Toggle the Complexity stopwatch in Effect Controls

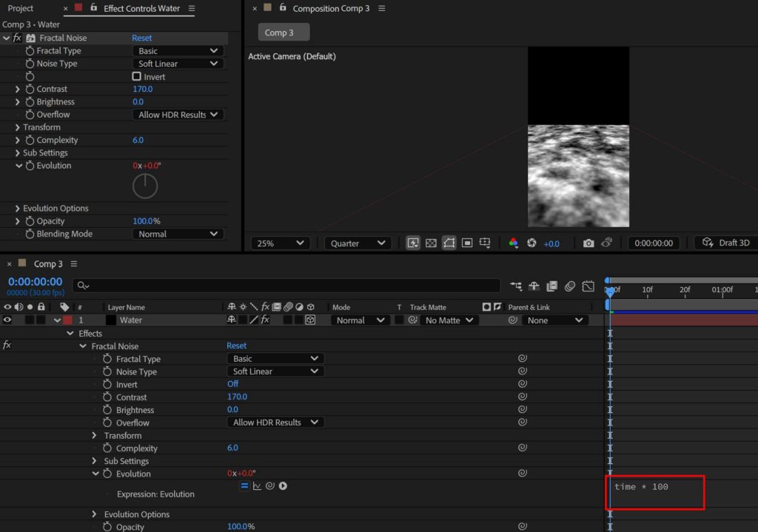pyautogui.click(x=30, y=140)
